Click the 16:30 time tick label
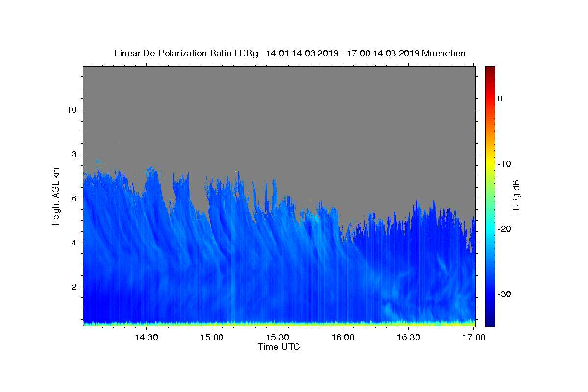This screenshot has height=392, width=588. 409,337
